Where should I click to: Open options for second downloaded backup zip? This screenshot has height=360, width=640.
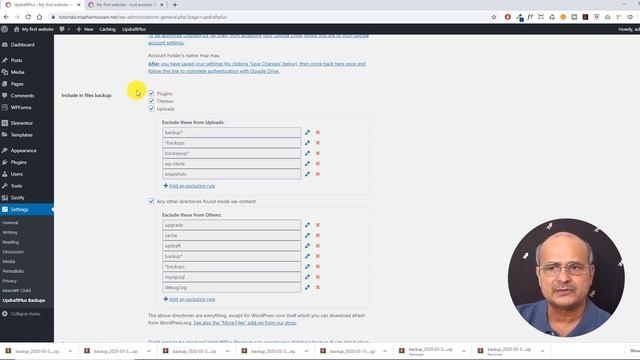coord(149,351)
